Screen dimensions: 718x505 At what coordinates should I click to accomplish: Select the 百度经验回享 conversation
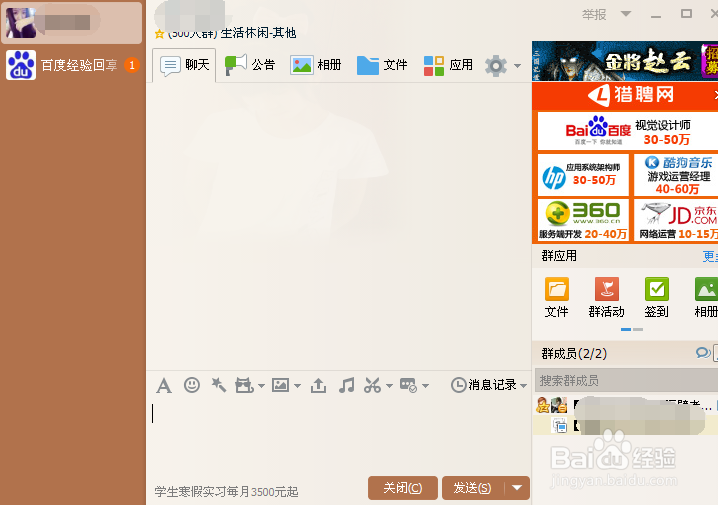(73, 65)
